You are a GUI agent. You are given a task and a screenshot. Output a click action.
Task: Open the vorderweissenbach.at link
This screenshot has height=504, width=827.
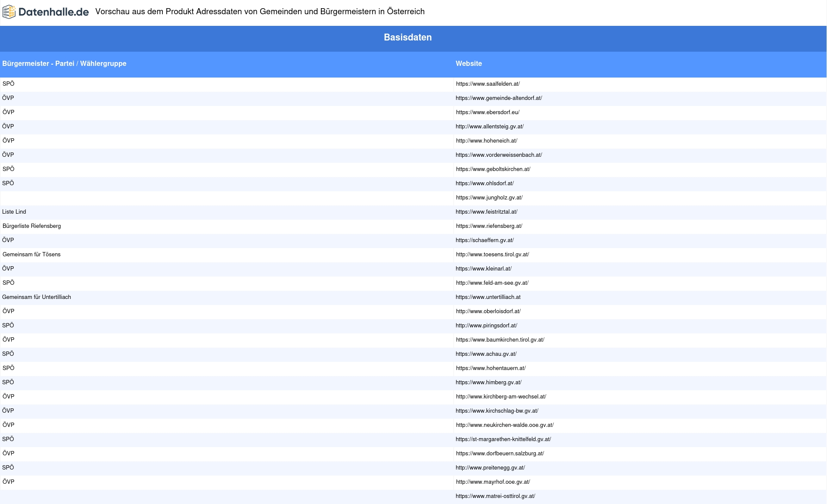pyautogui.click(x=499, y=155)
